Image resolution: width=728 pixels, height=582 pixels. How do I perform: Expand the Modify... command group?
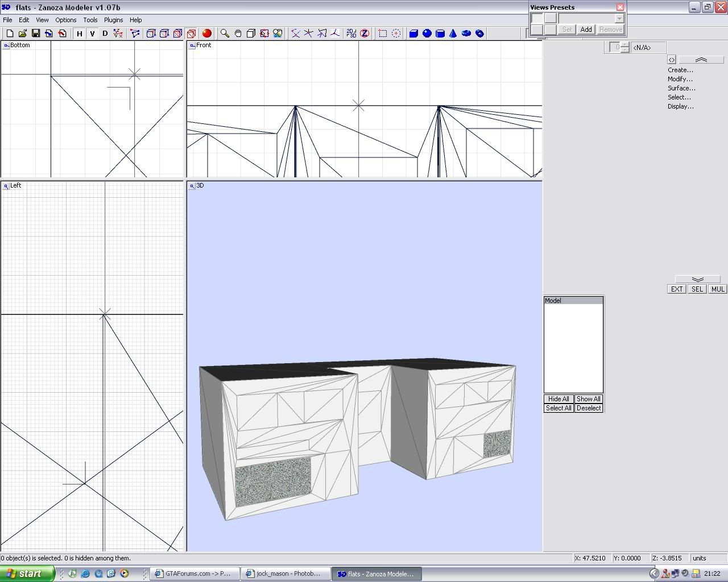[x=680, y=79]
